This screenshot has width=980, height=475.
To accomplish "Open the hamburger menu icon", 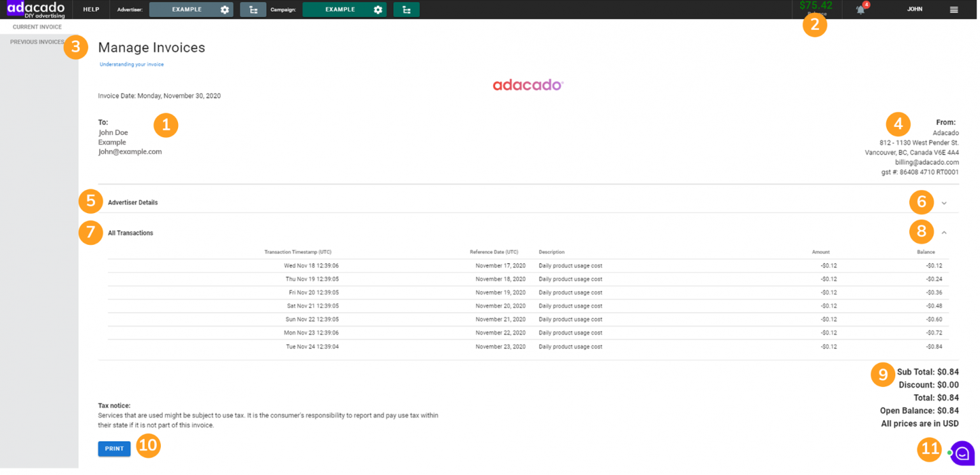I will click(953, 9).
